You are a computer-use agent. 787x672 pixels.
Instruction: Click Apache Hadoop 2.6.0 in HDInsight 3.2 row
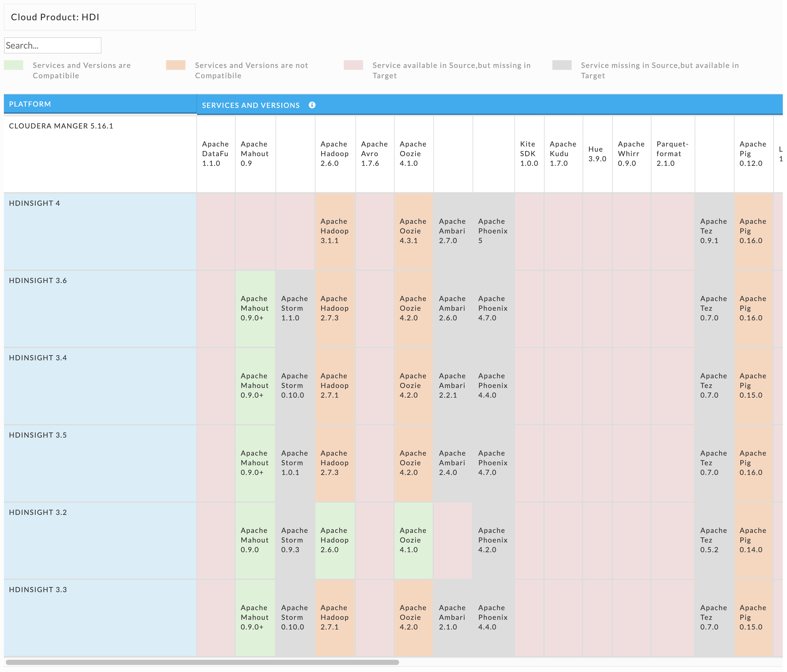(x=335, y=541)
